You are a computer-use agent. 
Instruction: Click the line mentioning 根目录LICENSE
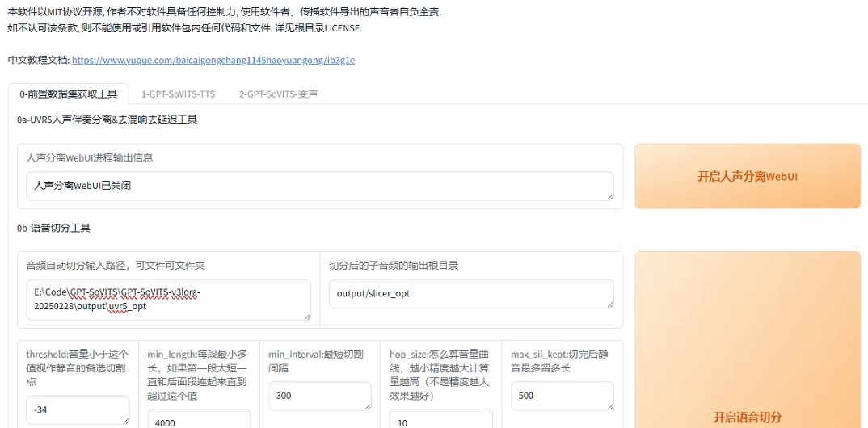point(185,28)
